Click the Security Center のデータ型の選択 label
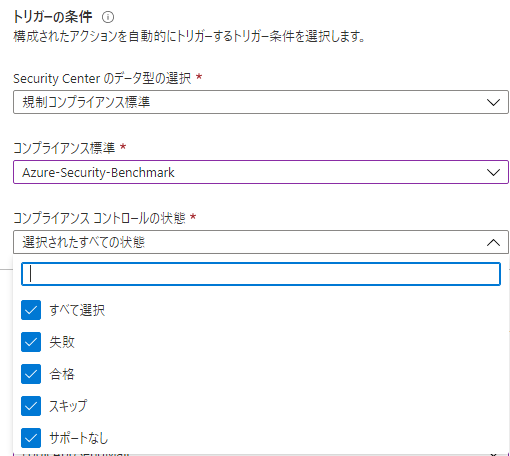The height and width of the screenshot is (456, 510). coord(102,79)
